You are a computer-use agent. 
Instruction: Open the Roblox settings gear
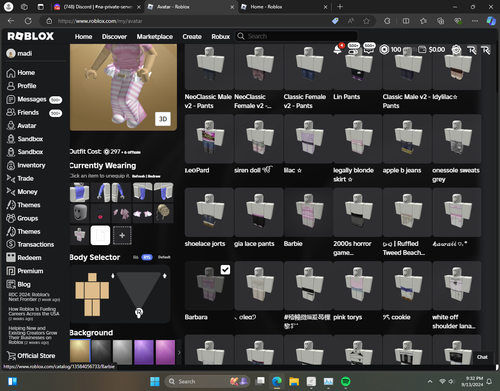click(456, 50)
